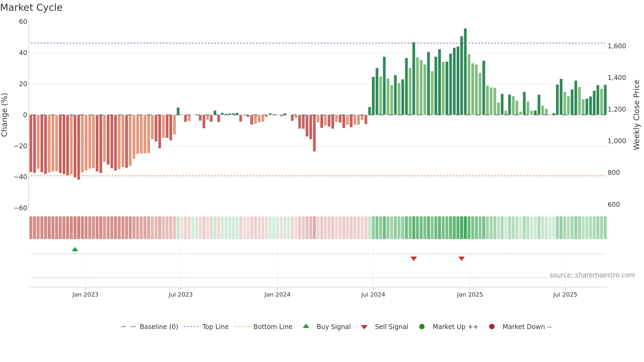Click the 600 price axis tick

(614, 205)
